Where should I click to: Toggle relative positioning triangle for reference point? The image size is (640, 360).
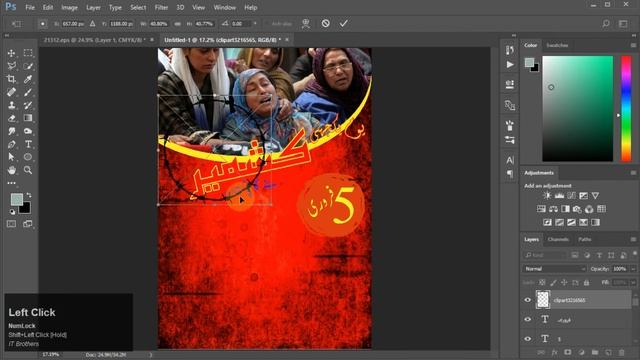(x=93, y=24)
